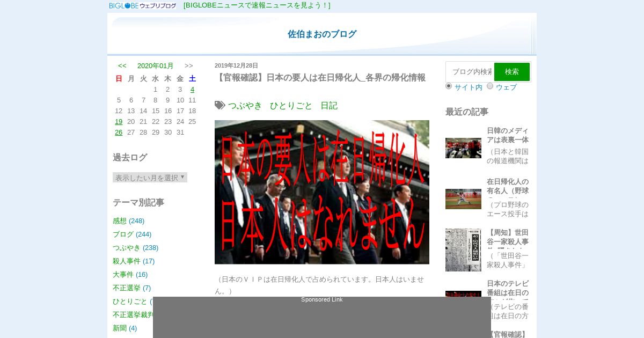Open calendar date 26 entry
Image resolution: width=644 pixels, height=338 pixels.
pos(119,133)
